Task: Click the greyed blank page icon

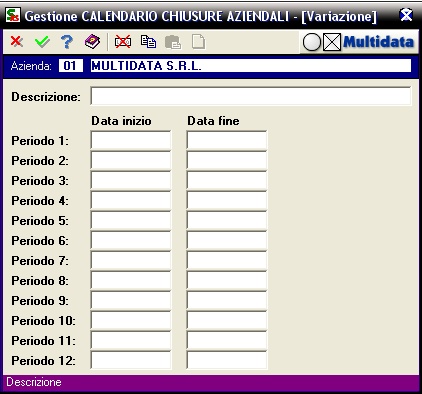Action: 198,42
